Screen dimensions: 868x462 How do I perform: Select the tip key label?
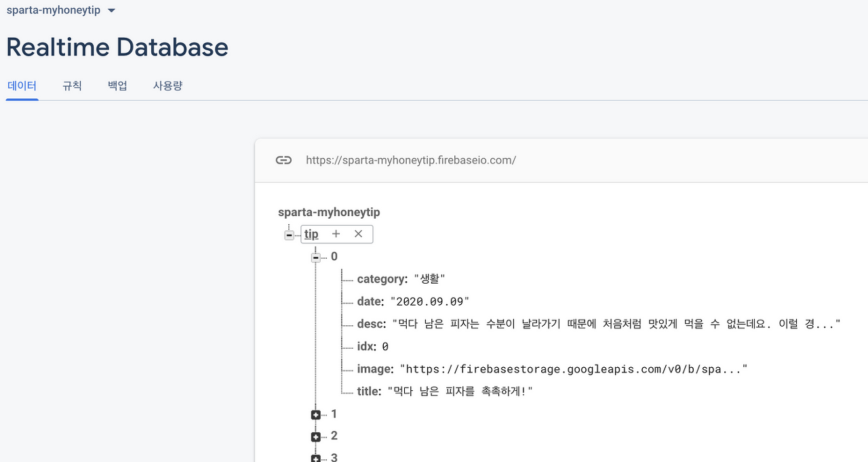(x=311, y=234)
